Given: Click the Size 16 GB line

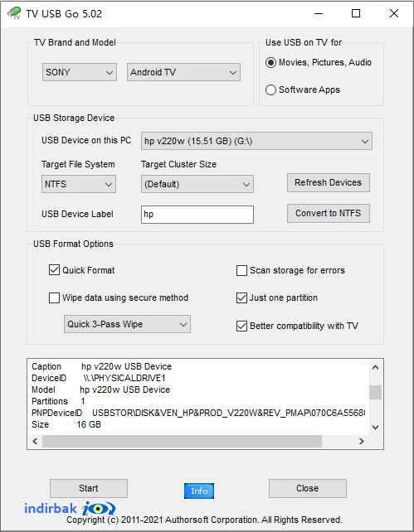Looking at the screenshot, I should pos(66,424).
